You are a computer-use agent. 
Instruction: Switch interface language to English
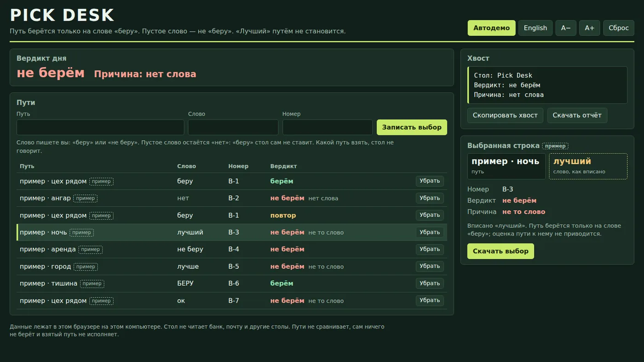click(535, 28)
